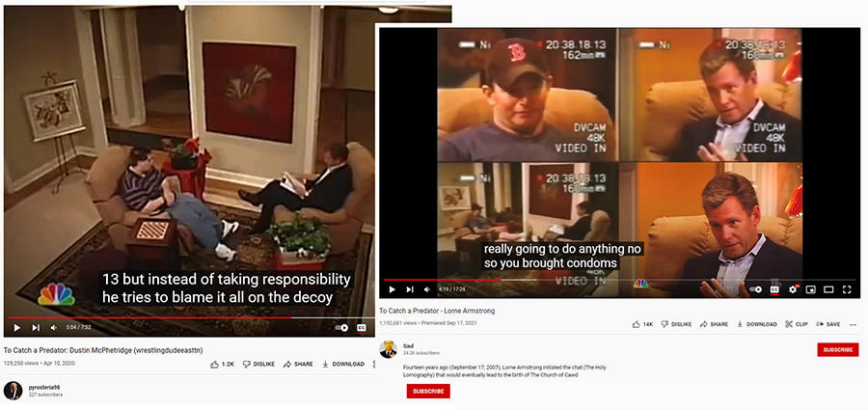Open Save to playlist menu
The image size is (868, 410).
(x=828, y=324)
